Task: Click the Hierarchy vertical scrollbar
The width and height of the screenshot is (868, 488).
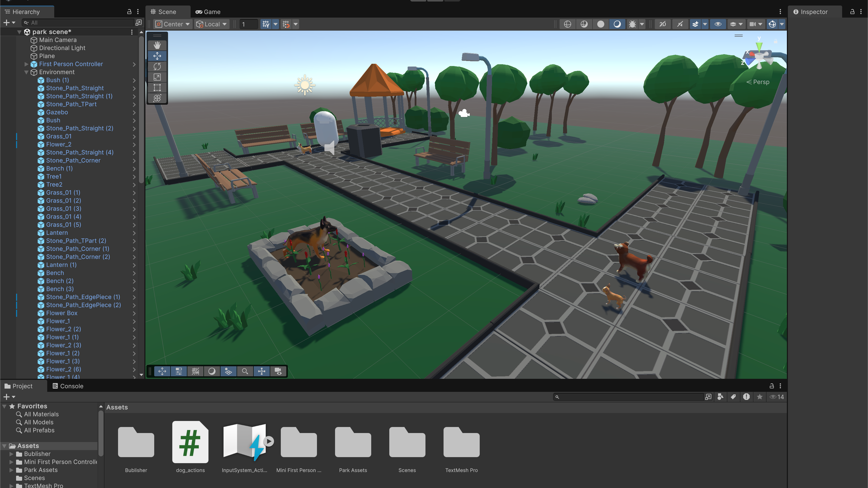Action: (141, 109)
